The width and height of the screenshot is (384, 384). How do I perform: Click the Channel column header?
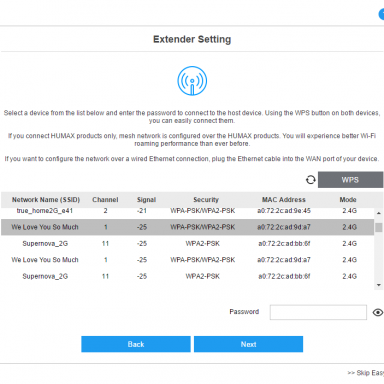click(105, 200)
